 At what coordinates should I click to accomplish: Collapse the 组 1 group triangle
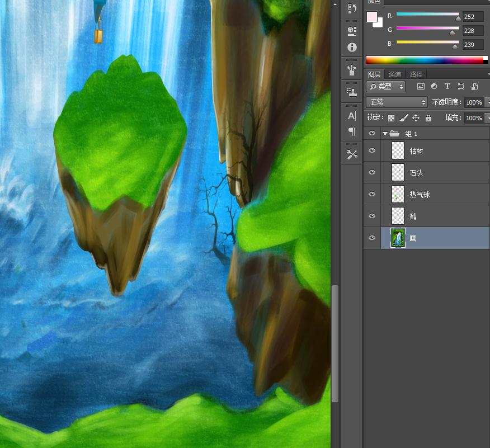point(385,134)
